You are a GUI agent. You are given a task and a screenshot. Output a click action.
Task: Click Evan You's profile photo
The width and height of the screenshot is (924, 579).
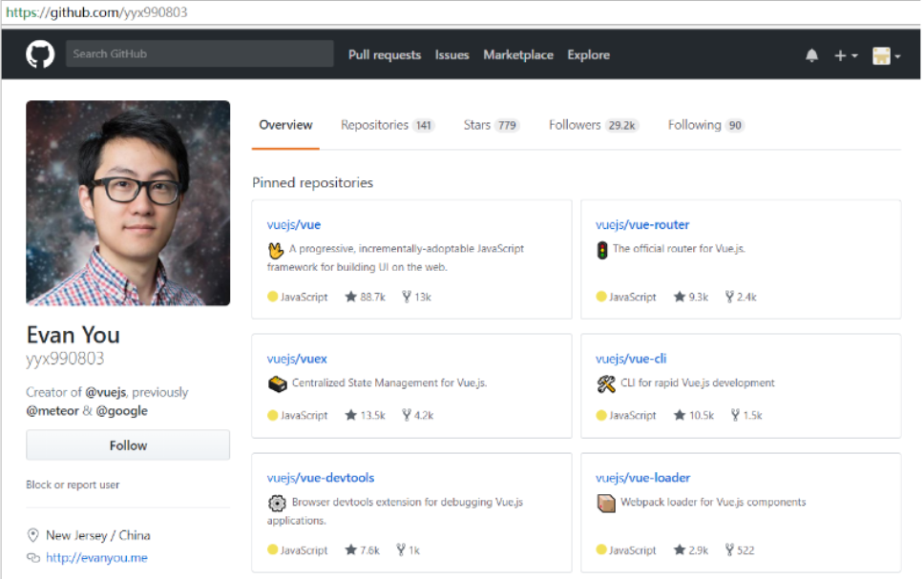[128, 202]
